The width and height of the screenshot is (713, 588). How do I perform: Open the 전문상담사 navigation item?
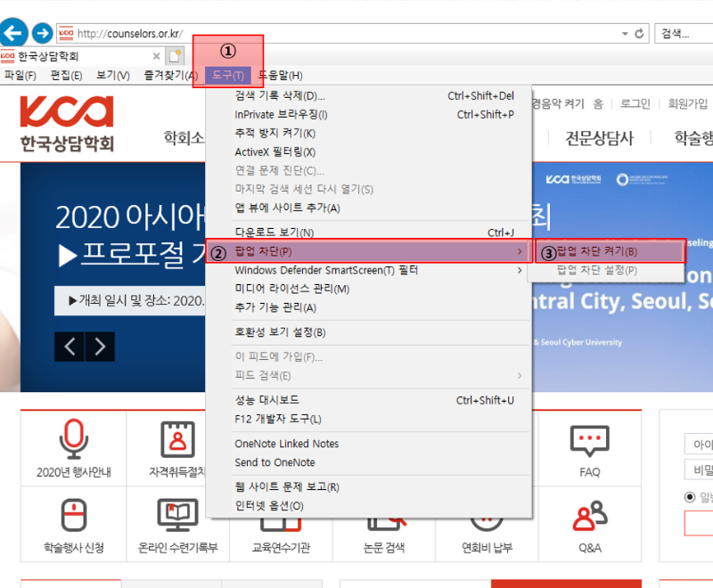point(599,138)
